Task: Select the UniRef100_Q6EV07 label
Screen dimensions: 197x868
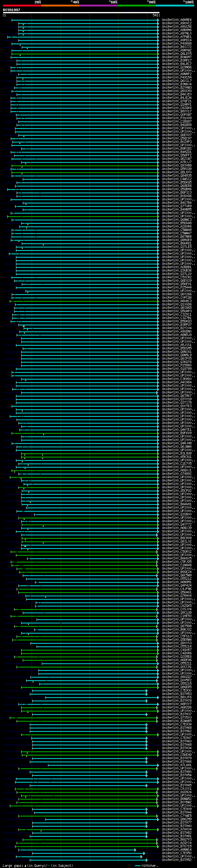Action: coord(177,135)
